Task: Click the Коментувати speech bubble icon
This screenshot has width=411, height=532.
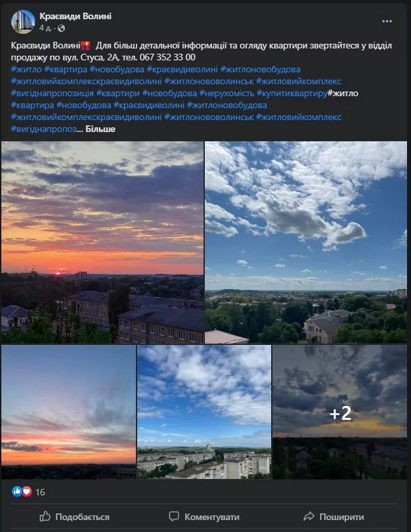Action: click(x=174, y=516)
